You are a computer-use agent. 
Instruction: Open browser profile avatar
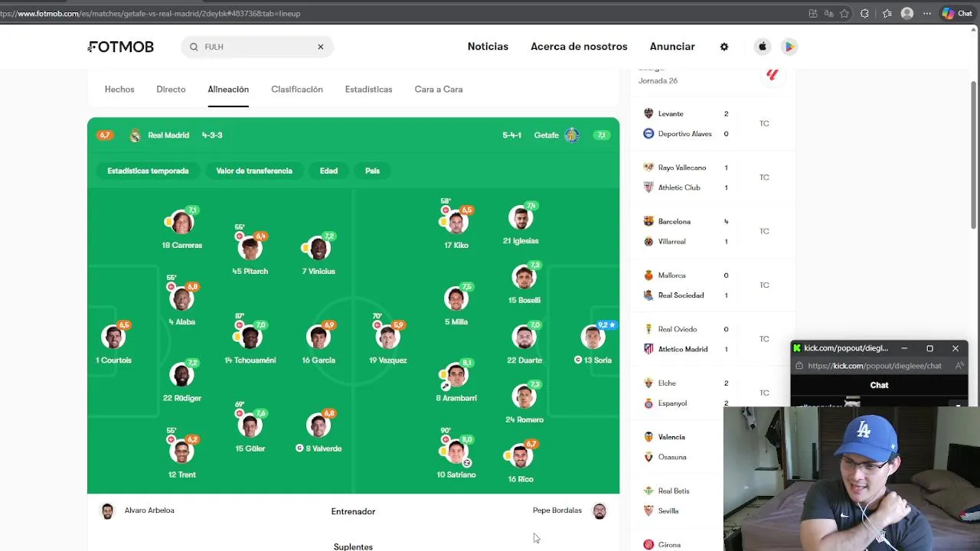[x=907, y=13]
